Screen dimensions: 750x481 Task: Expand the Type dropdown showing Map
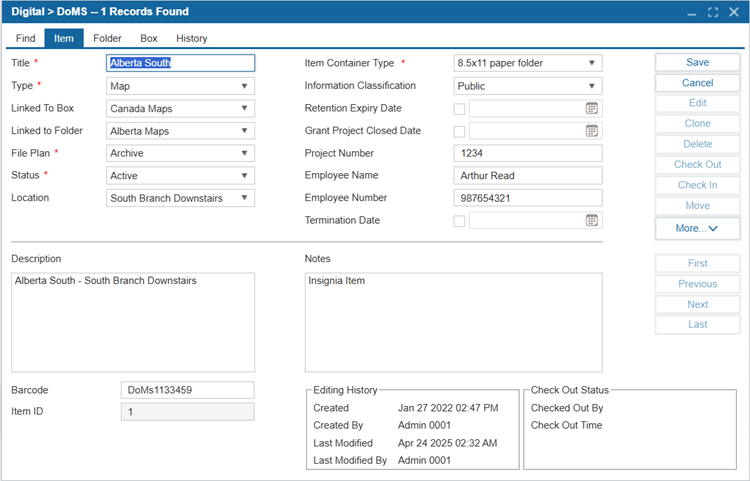tap(180, 86)
